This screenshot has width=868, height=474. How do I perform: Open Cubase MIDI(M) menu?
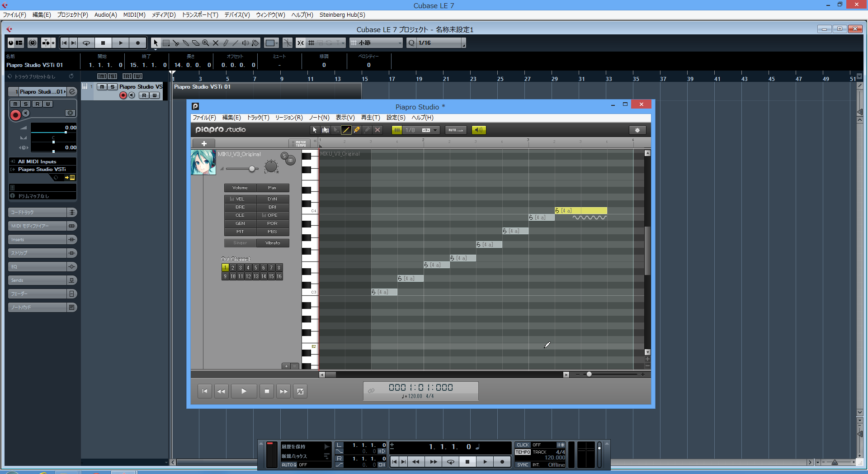pos(134,15)
